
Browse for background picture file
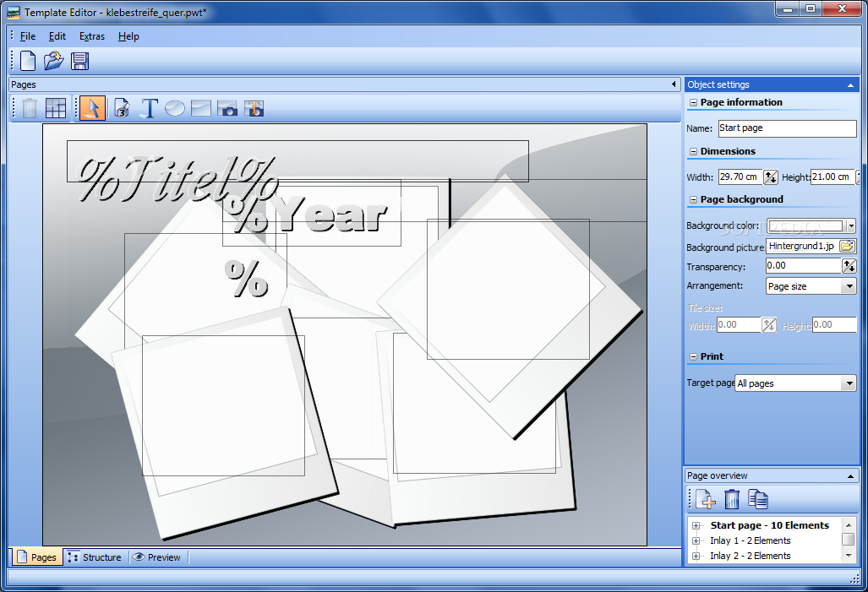point(847,247)
